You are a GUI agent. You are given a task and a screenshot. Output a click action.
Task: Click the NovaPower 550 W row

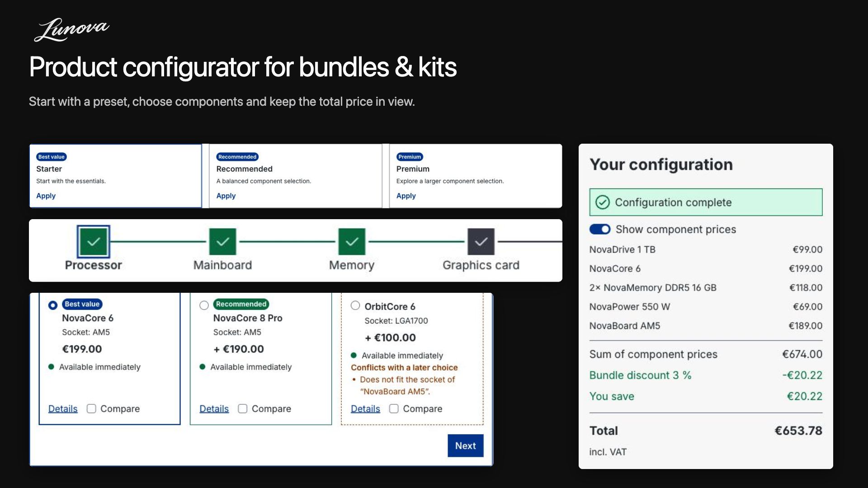click(x=706, y=307)
